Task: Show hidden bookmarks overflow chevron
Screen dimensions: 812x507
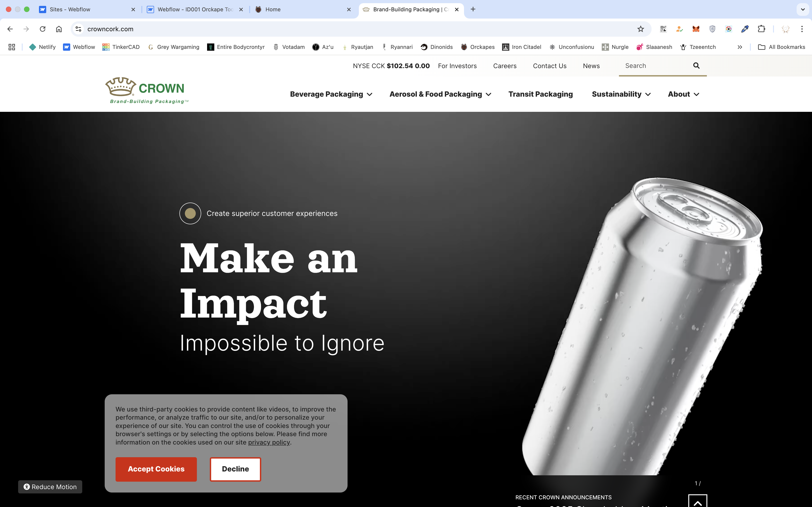Action: [739, 47]
